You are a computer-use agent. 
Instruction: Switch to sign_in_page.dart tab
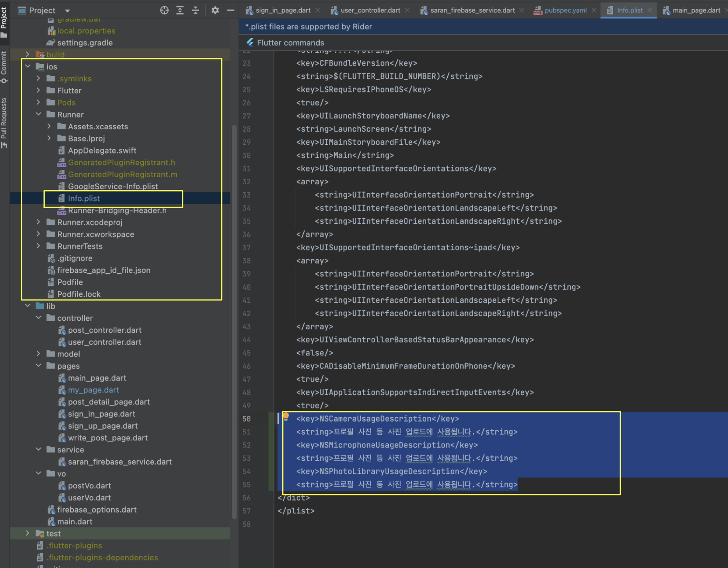283,10
